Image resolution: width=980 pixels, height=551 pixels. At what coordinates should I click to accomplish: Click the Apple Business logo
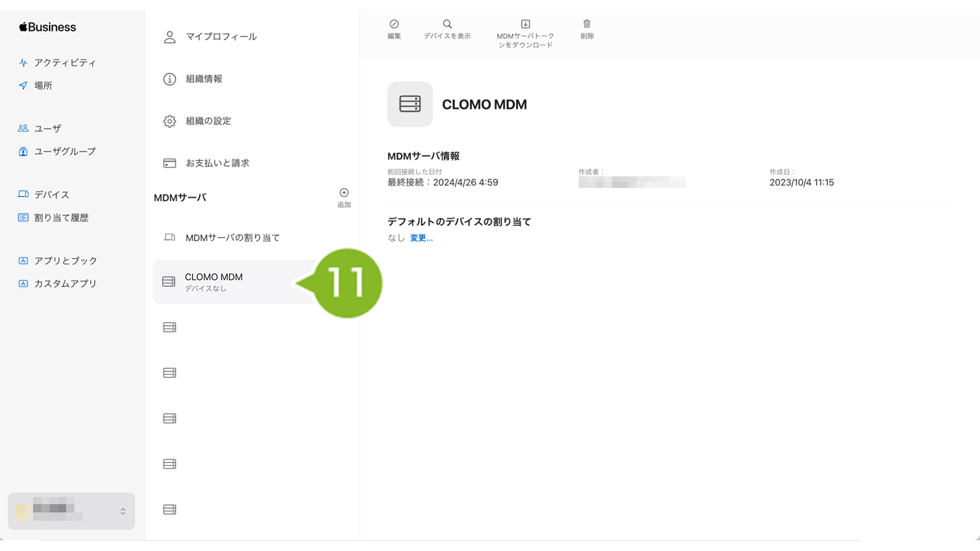pos(47,27)
